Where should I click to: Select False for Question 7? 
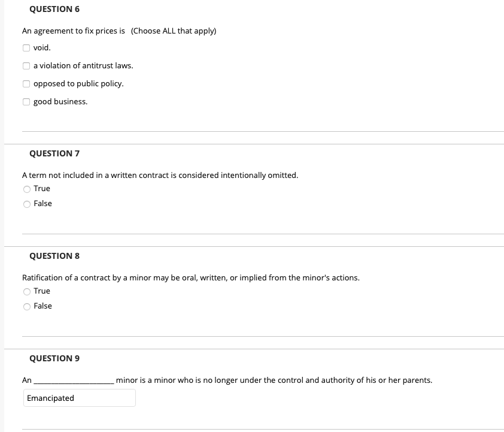coord(27,203)
